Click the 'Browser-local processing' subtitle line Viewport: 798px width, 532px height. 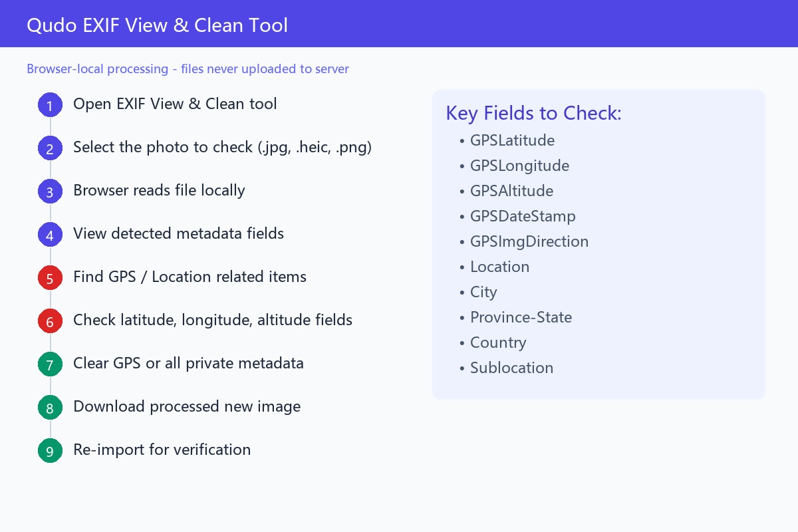(188, 68)
